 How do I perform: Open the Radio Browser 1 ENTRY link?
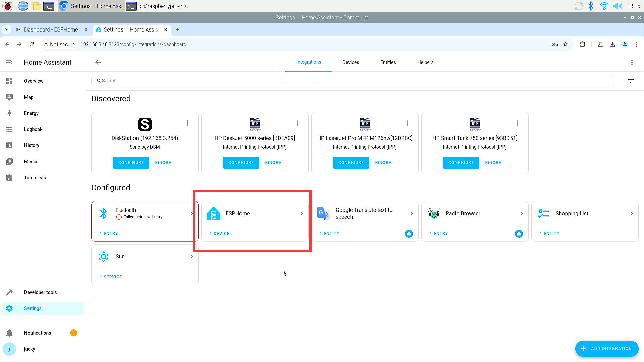coord(439,234)
